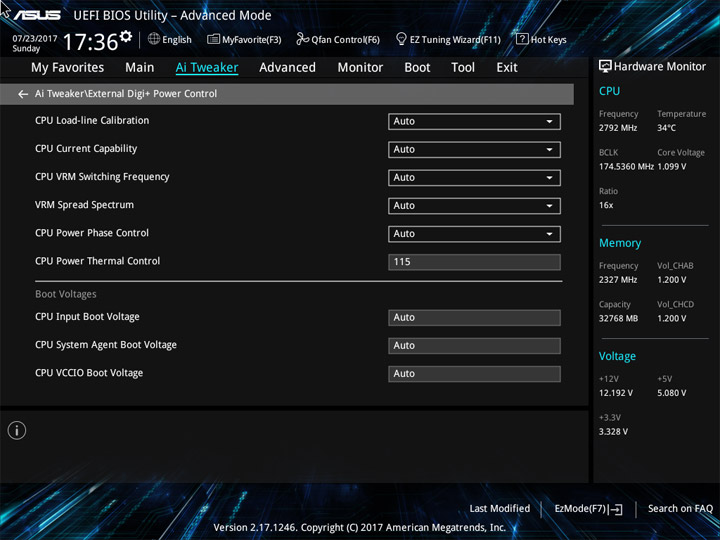Click CPU VCCIO Boot Voltage field
Screen dimensions: 720x540
tap(474, 373)
